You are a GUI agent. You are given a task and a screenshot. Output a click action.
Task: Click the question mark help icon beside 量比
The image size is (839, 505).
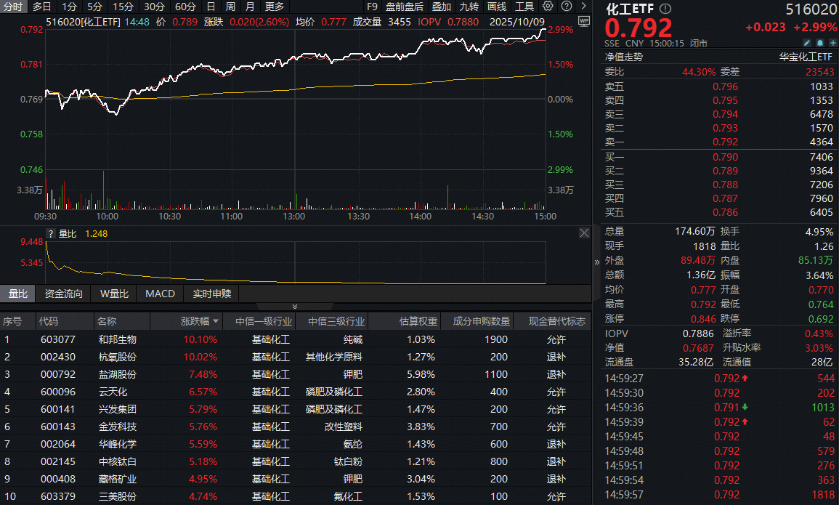coord(50,233)
